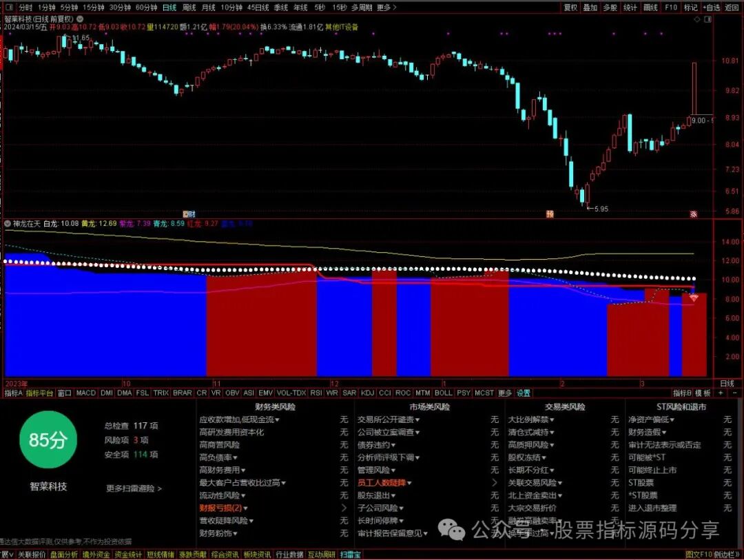The height and width of the screenshot is (560, 744).
Task: Click the green 85分 score circle
Action: coord(48,440)
